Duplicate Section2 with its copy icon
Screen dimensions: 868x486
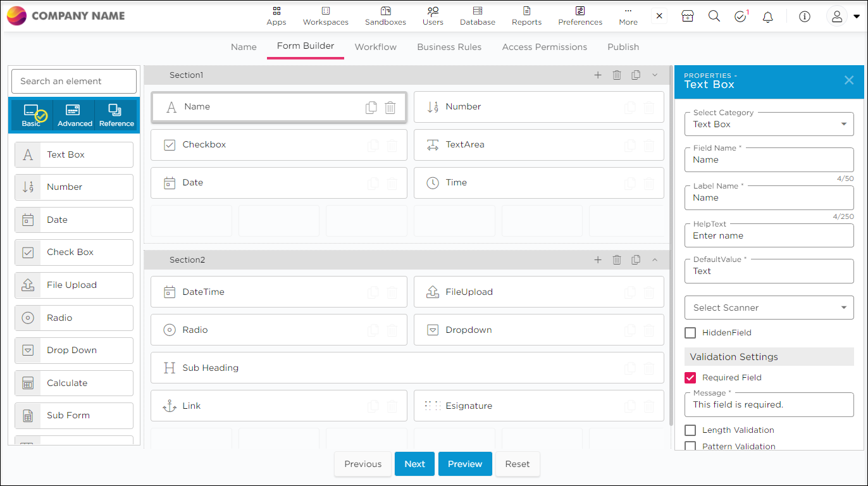pos(636,260)
